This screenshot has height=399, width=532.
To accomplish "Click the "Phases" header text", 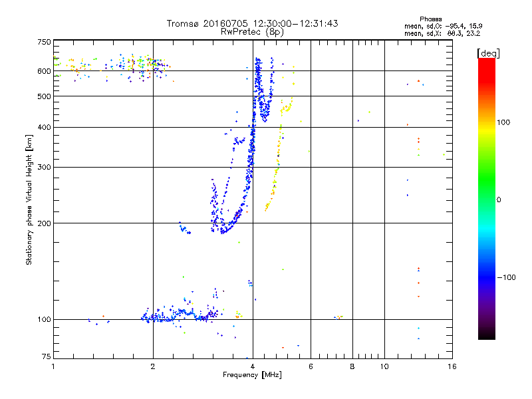I will pos(430,19).
